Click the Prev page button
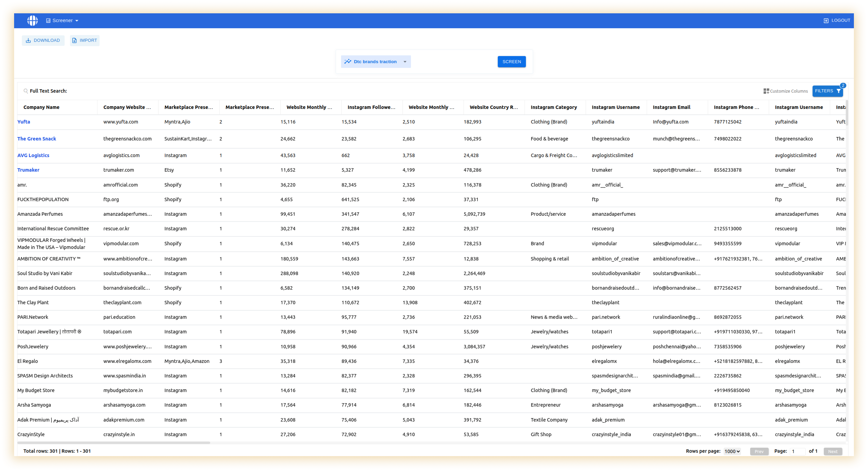Image resolution: width=868 pixels, height=471 pixels. (x=759, y=451)
